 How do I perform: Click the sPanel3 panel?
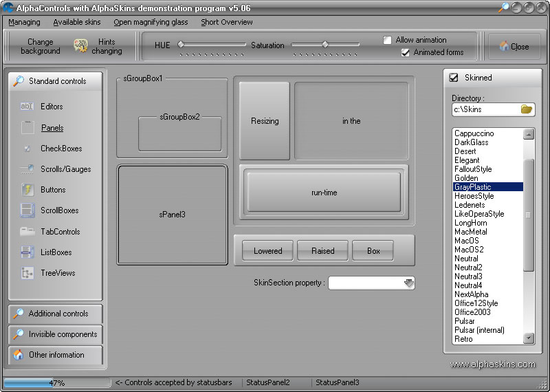click(x=173, y=215)
